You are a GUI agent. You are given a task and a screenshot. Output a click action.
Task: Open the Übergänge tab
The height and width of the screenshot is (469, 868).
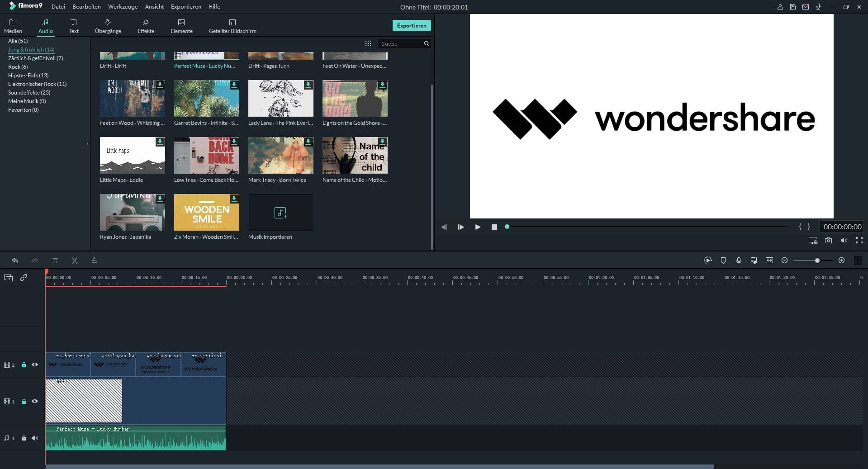108,26
